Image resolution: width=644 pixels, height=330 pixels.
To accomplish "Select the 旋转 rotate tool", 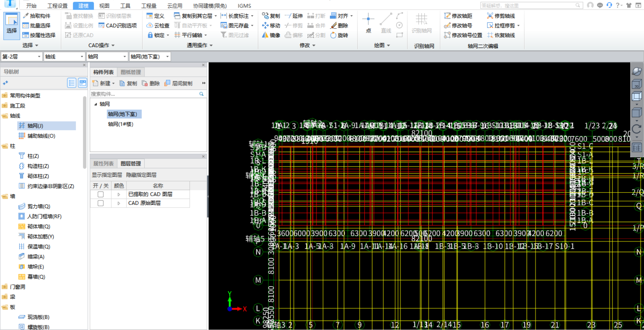I will [x=339, y=35].
